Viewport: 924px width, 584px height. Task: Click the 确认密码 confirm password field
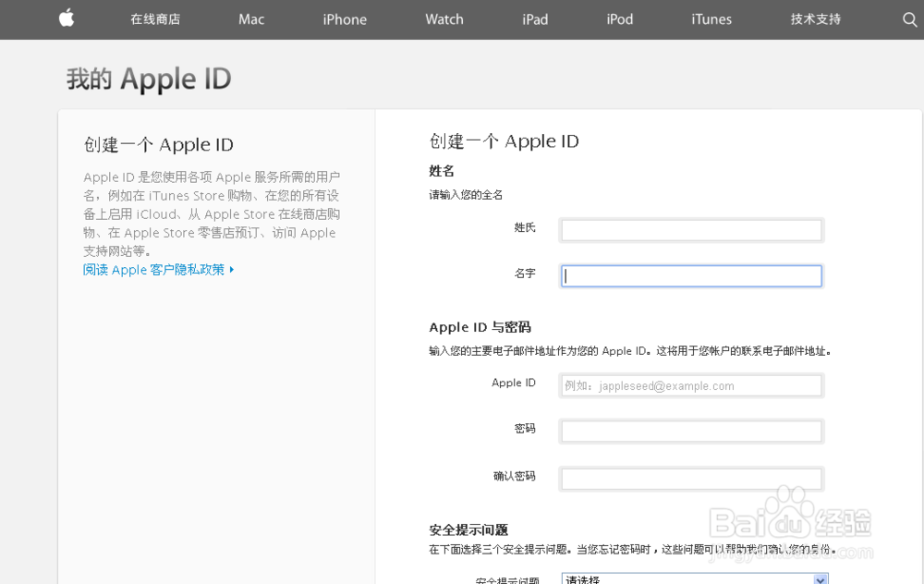click(x=691, y=479)
